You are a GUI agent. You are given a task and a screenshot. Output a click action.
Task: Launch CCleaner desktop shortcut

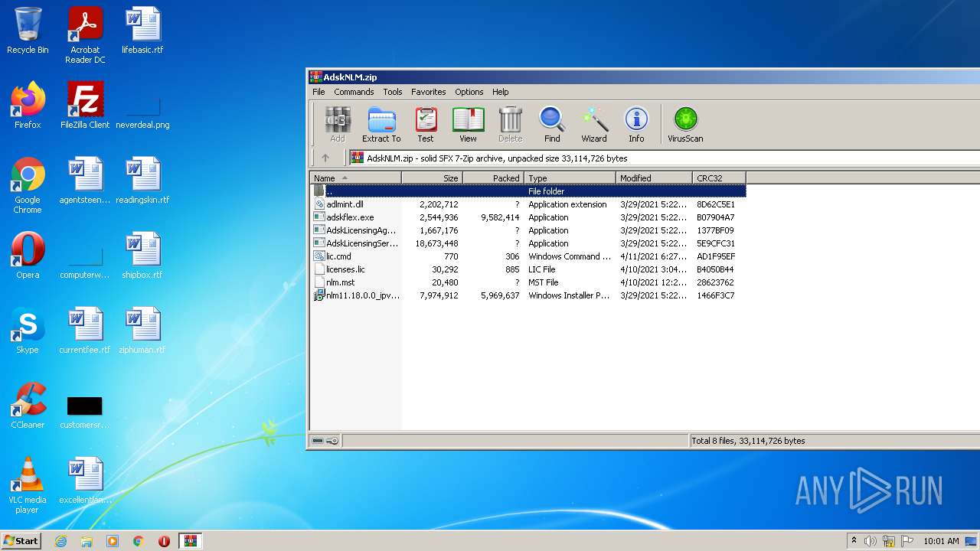(28, 406)
